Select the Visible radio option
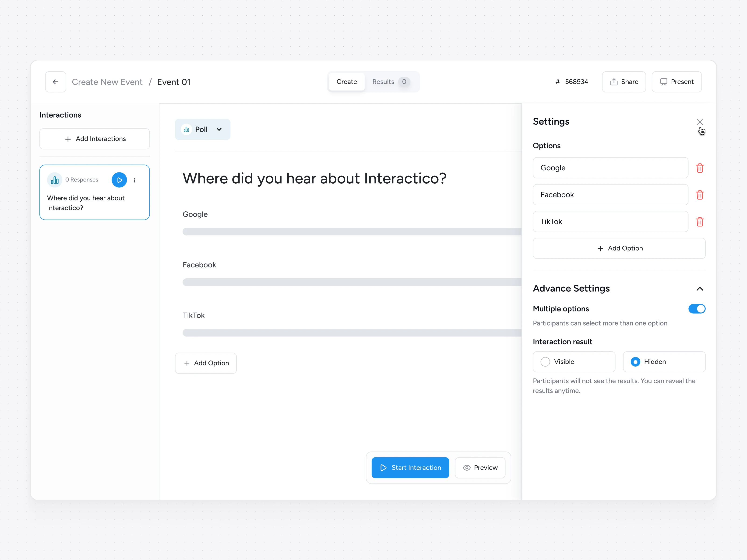Screen dimensions: 747x560 click(545, 361)
